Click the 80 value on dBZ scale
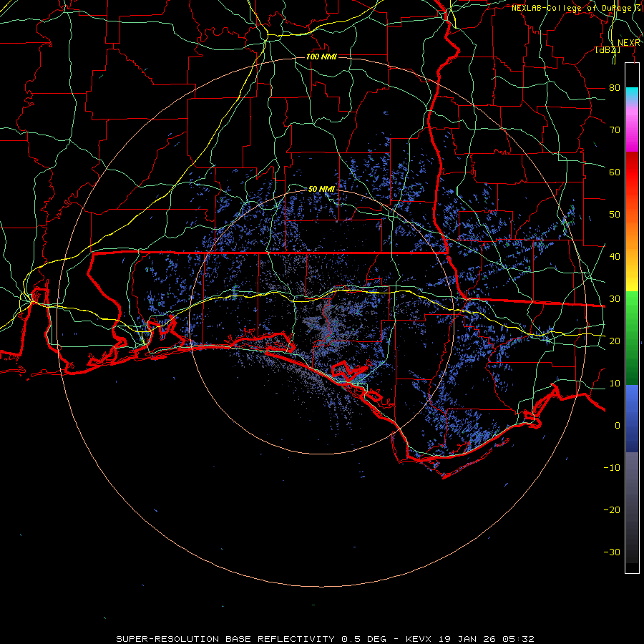The width and height of the screenshot is (644, 644). [x=615, y=87]
